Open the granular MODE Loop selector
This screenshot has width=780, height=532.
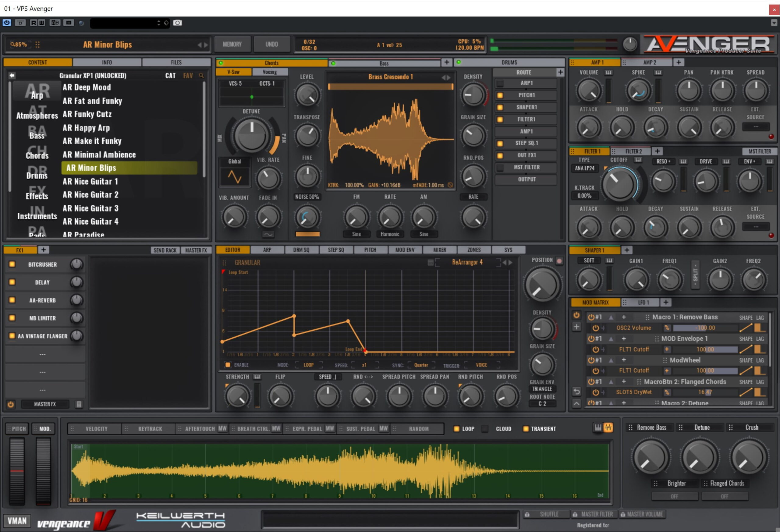(308, 365)
